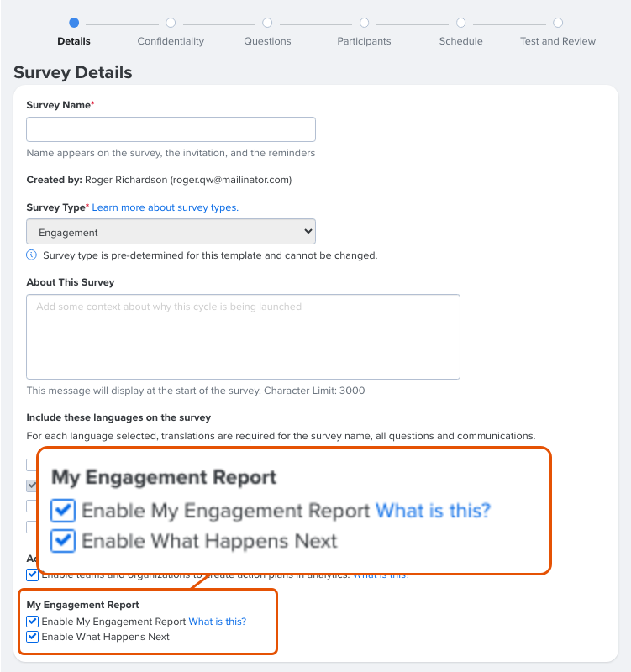Click the Confidentiality step circle
Screen dimensions: 631x672
click(x=171, y=23)
